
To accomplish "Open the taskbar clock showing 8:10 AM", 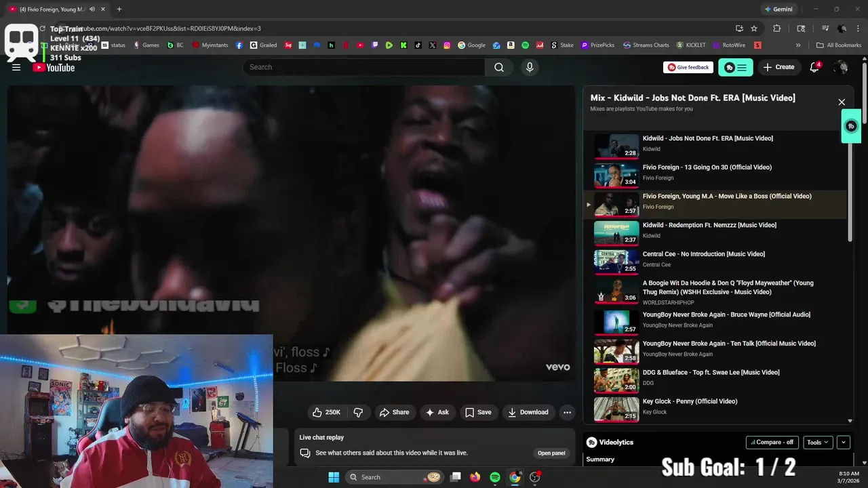I will point(849,476).
